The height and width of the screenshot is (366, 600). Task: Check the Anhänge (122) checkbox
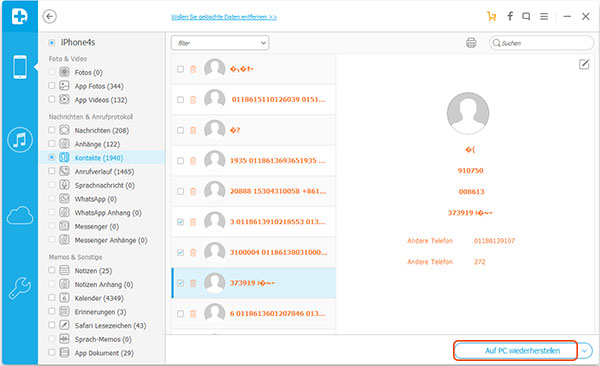[x=52, y=144]
